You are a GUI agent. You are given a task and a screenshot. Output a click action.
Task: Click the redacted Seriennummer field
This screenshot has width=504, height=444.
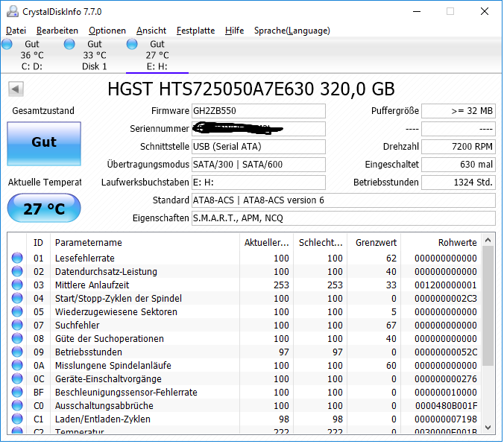pos(259,129)
